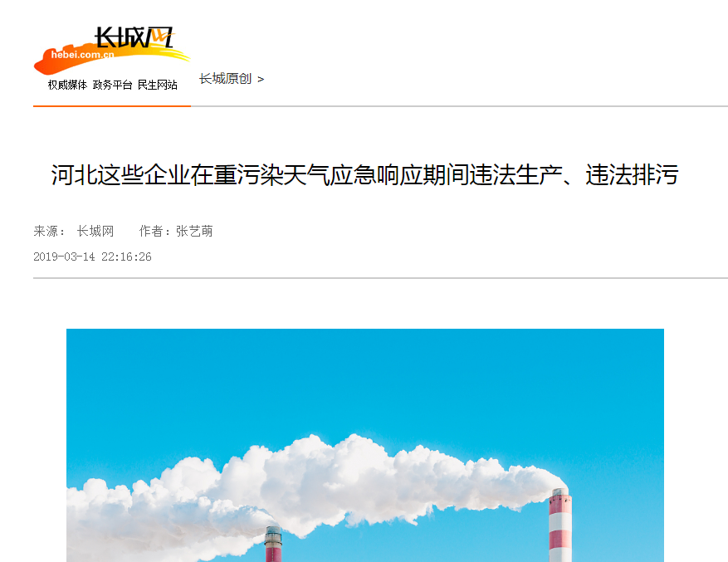Click the 作者 label
Screen dimensions: 728x562
coord(154,231)
